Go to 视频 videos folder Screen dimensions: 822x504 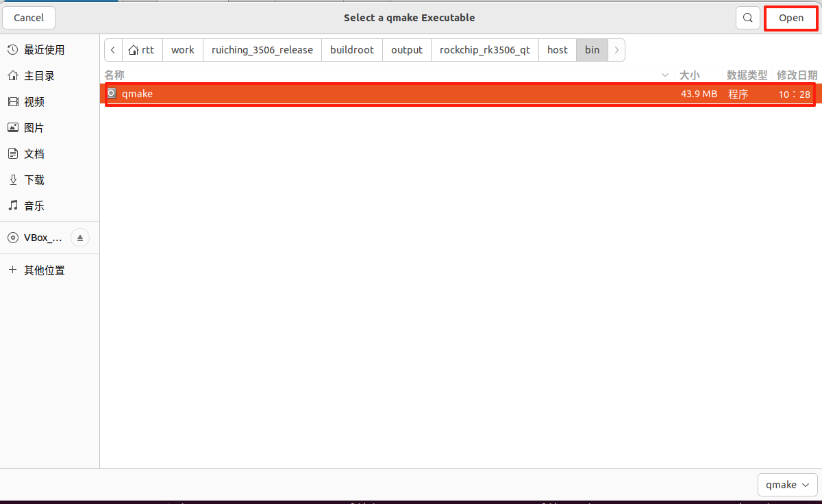(34, 102)
